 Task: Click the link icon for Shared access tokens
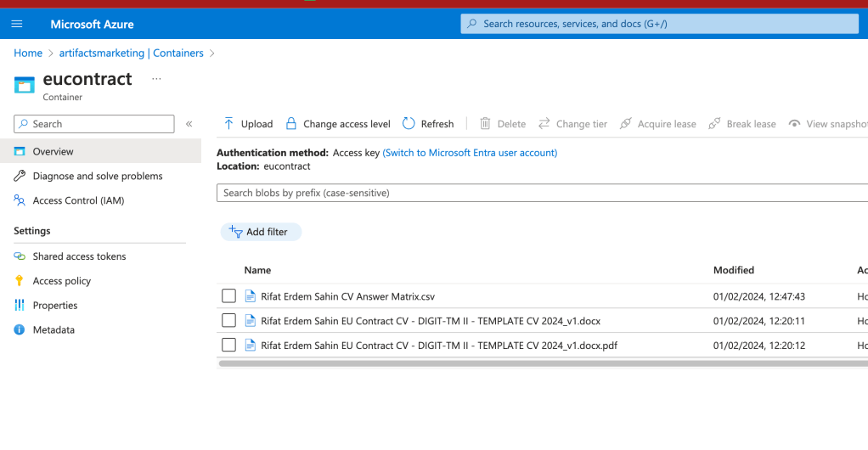(20, 256)
